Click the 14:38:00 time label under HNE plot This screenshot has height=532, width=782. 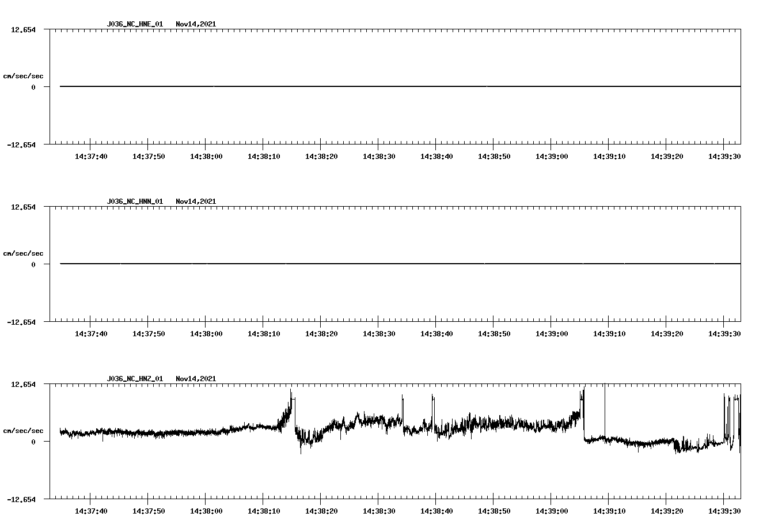coord(206,157)
